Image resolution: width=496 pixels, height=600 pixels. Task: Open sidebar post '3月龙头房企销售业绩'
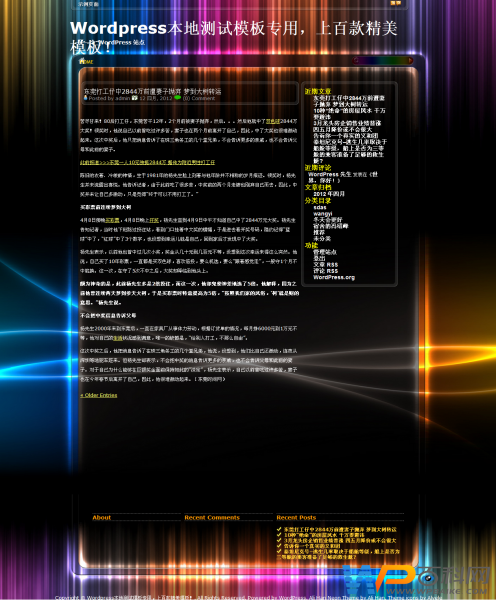tap(347, 126)
